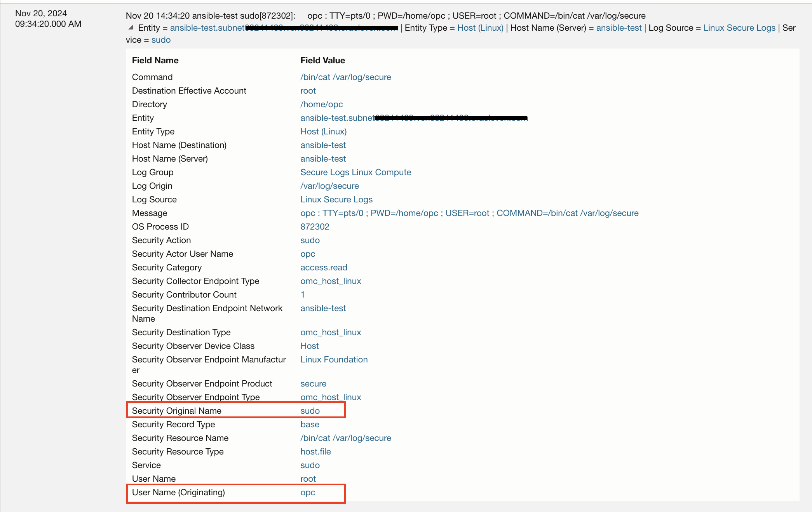
Task: Click the sudo service link in header
Action: point(161,40)
